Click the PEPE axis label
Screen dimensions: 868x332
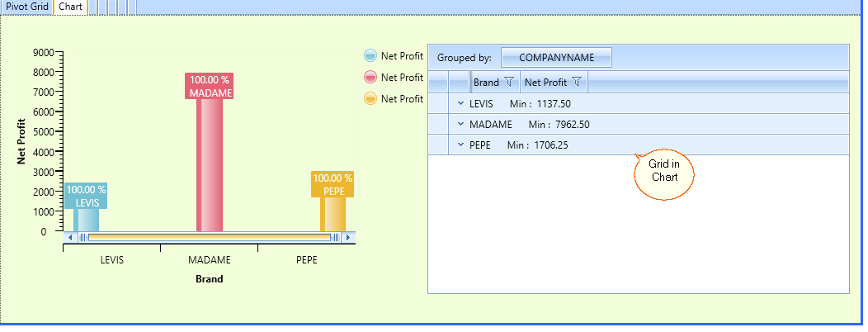click(307, 259)
